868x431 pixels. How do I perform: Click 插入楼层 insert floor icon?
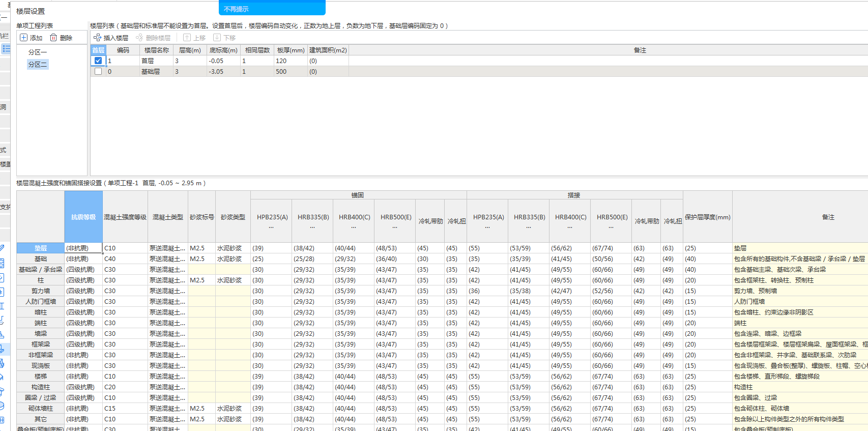click(x=98, y=38)
